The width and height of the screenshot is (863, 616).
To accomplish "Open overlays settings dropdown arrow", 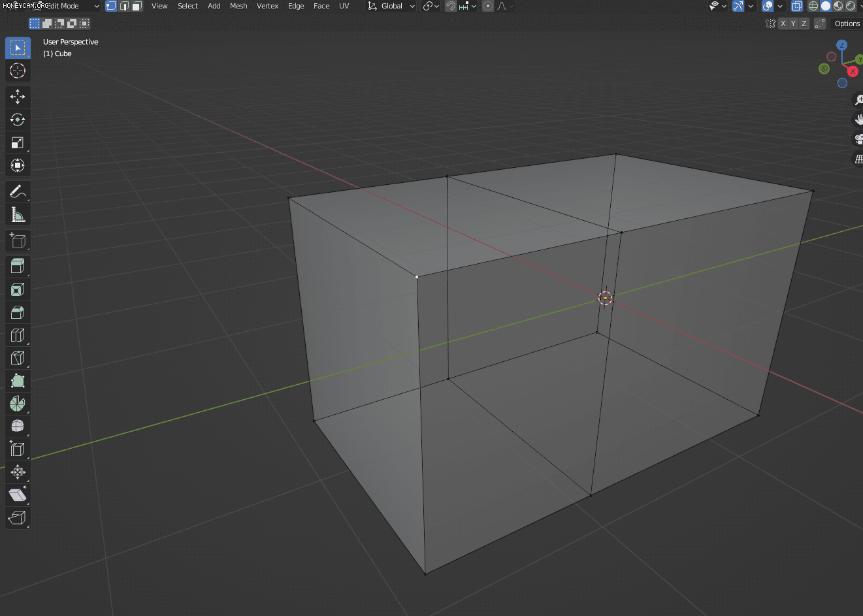I will (780, 6).
